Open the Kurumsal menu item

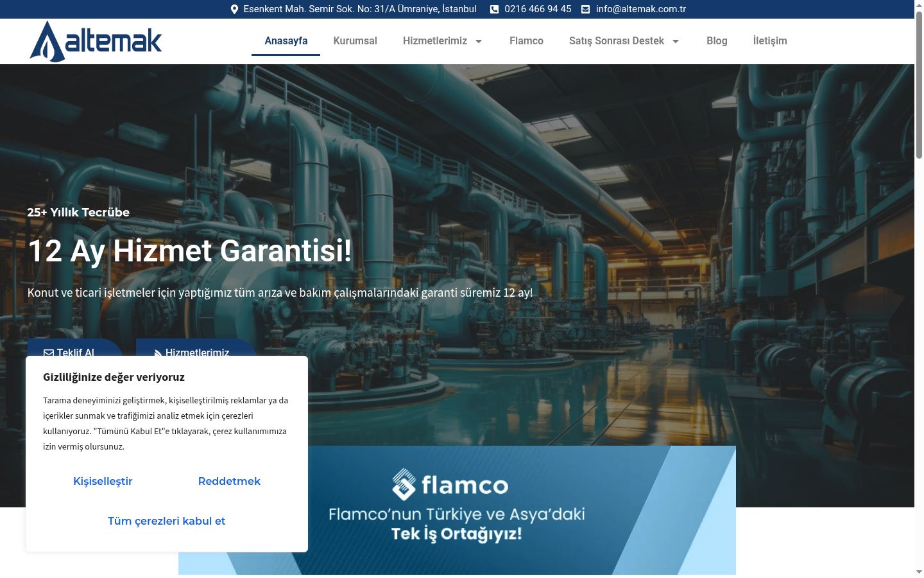click(355, 41)
